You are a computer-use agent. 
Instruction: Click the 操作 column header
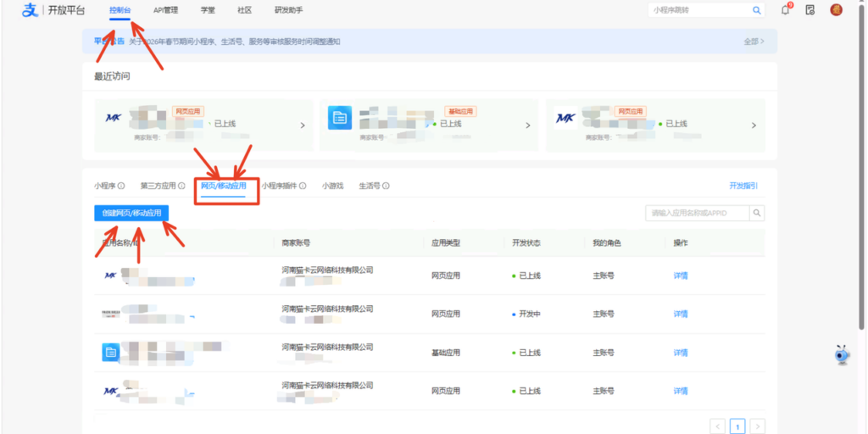681,243
